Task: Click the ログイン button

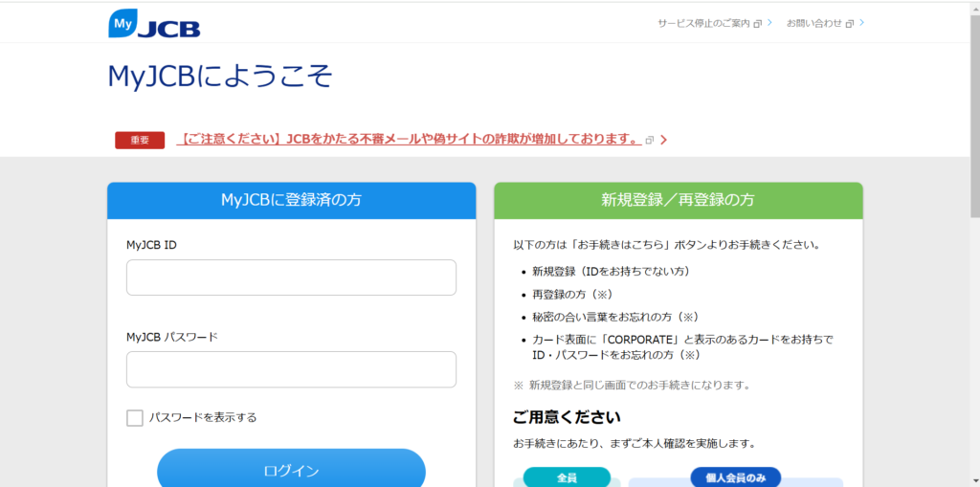Action: pos(291,468)
